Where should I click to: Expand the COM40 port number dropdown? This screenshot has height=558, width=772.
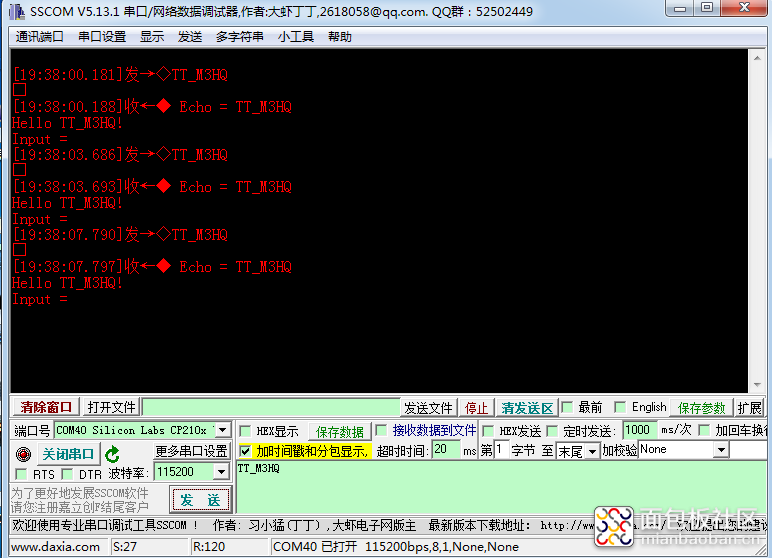coord(223,430)
